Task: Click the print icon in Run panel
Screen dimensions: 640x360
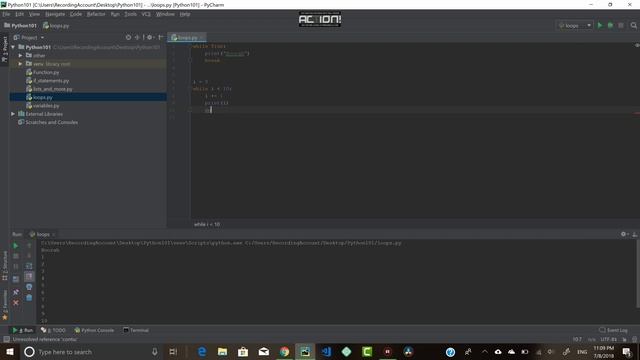Action: click(29, 287)
